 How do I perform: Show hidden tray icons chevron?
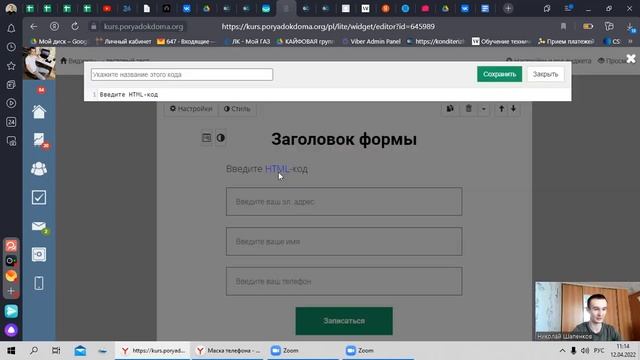pyautogui.click(x=562, y=351)
